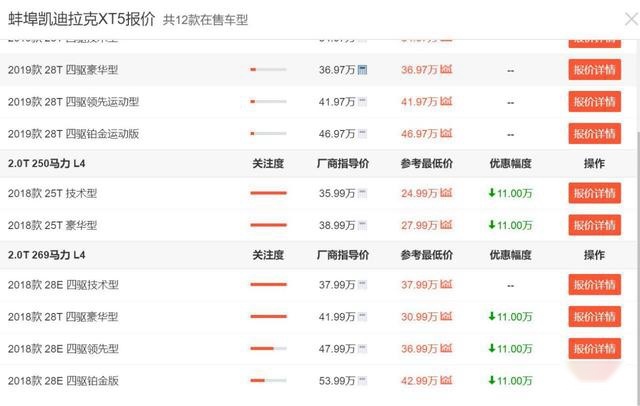This screenshot has height=406, width=640.
Task: Click 参考最低价 header in 2.0T 250马力 section
Action: click(x=427, y=164)
